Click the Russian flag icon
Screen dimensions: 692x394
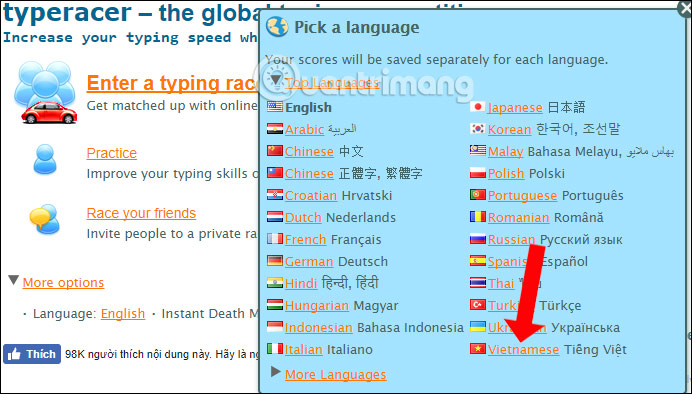click(478, 239)
